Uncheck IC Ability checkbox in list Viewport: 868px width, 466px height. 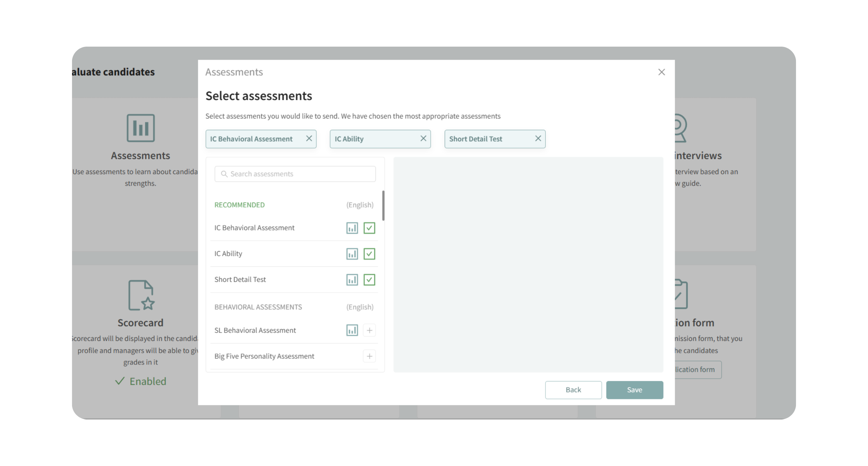[x=369, y=254]
